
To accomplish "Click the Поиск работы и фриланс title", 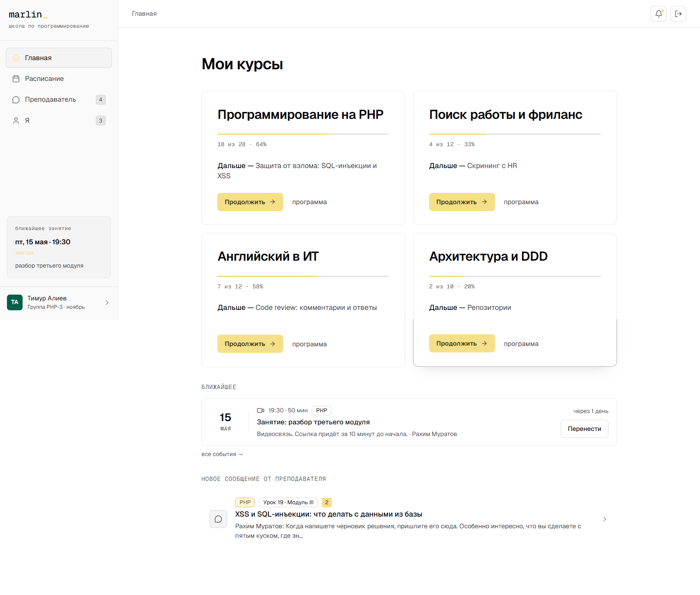I will pyautogui.click(x=506, y=114).
